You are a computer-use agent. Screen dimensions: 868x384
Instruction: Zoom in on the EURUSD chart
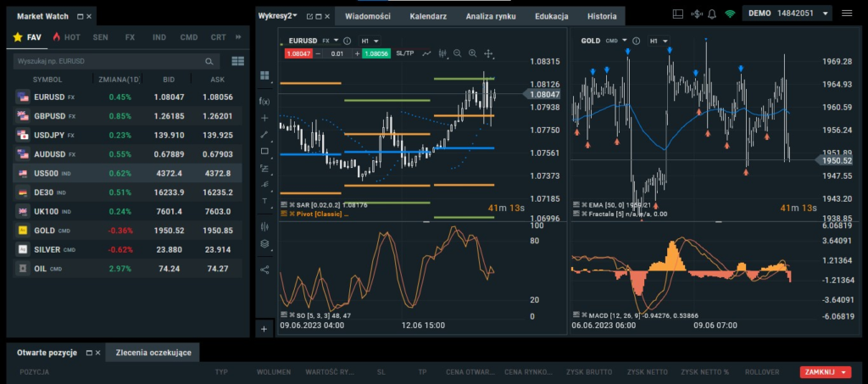pyautogui.click(x=473, y=53)
